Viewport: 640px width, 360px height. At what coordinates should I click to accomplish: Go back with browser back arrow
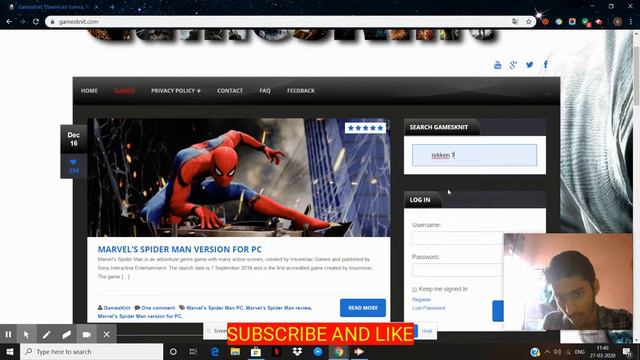point(9,22)
